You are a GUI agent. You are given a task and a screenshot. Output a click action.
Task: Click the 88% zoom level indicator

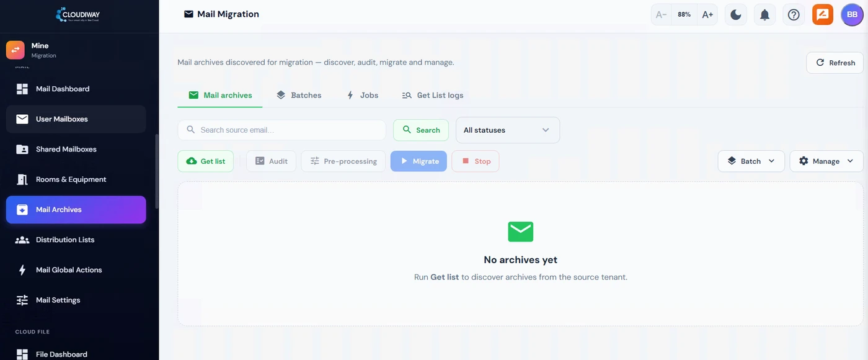684,14
